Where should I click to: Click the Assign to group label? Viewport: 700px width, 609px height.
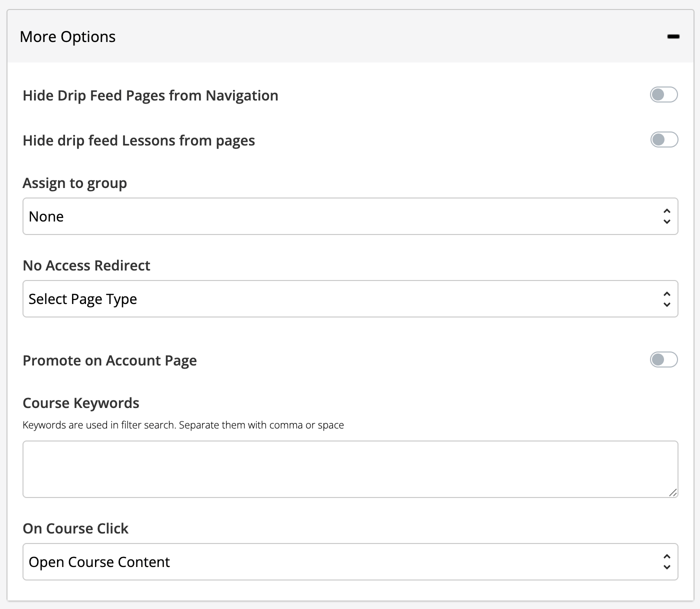pyautogui.click(x=74, y=183)
